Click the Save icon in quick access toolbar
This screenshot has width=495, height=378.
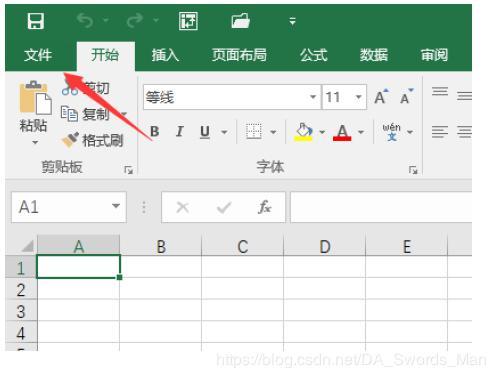(36, 21)
